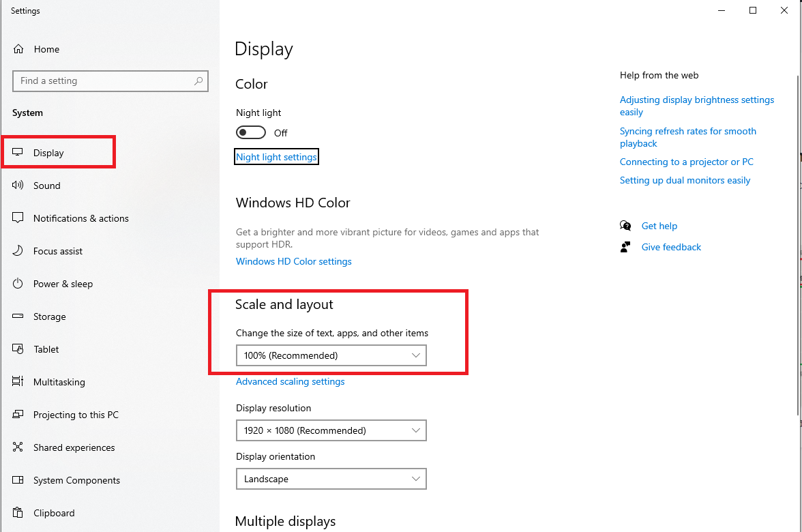Select Multitasking in the sidebar
This screenshot has height=532, width=802.
point(59,382)
